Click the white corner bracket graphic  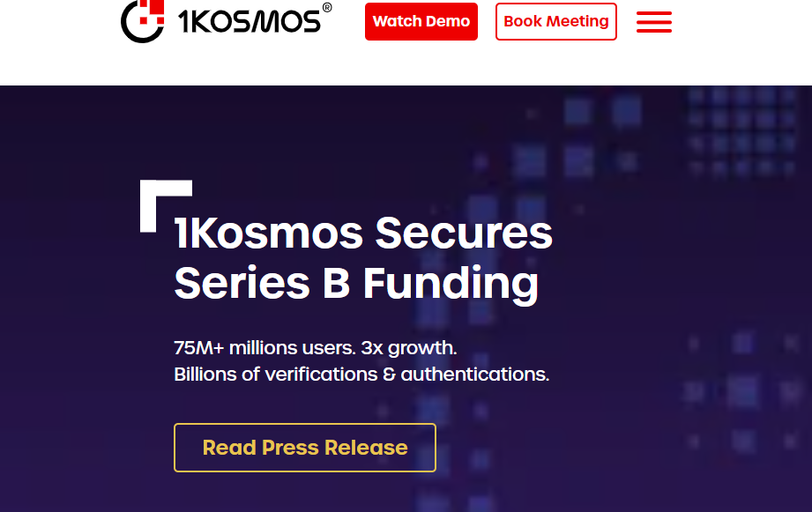pyautogui.click(x=166, y=205)
